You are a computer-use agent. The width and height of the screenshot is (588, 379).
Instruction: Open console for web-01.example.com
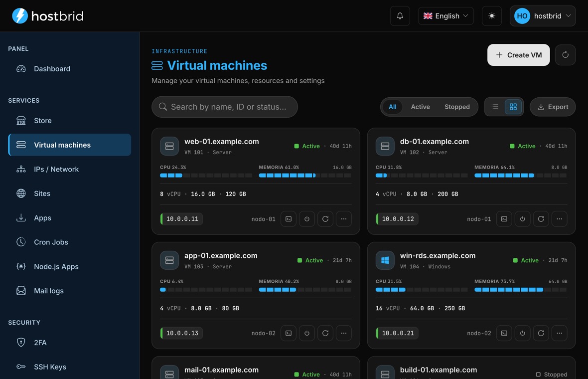[x=289, y=219]
